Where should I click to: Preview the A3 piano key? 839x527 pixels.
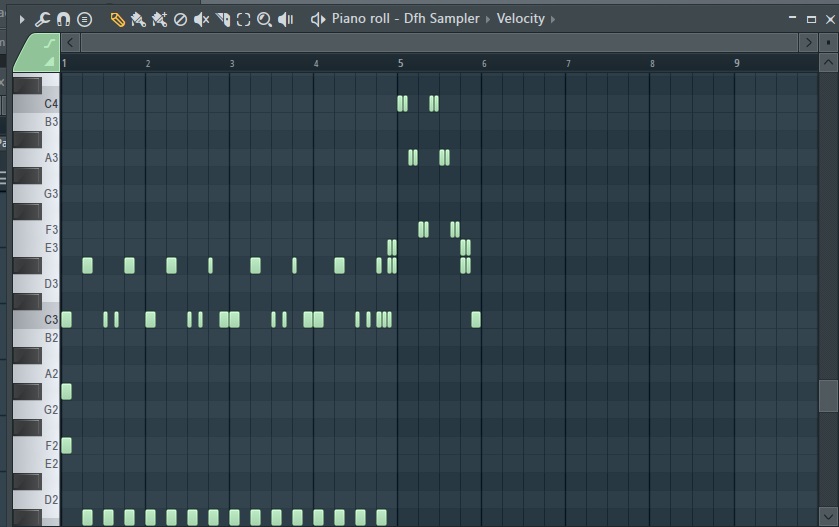[x=36, y=158]
